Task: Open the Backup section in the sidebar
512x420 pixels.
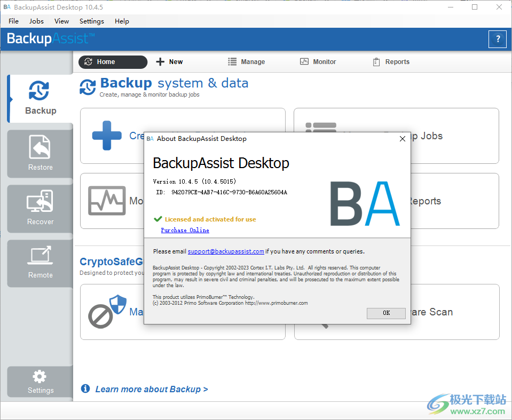Action: [41, 99]
